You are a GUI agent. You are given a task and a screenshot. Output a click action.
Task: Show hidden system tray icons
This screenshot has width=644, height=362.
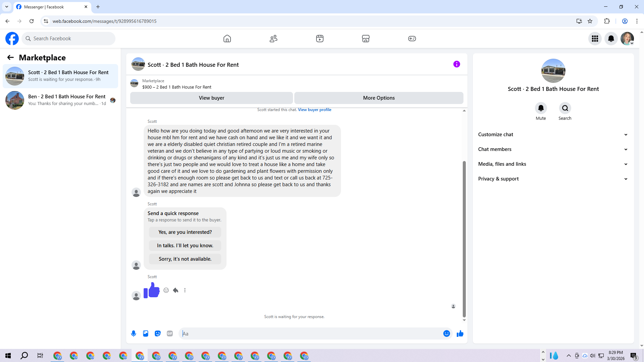click(x=569, y=356)
